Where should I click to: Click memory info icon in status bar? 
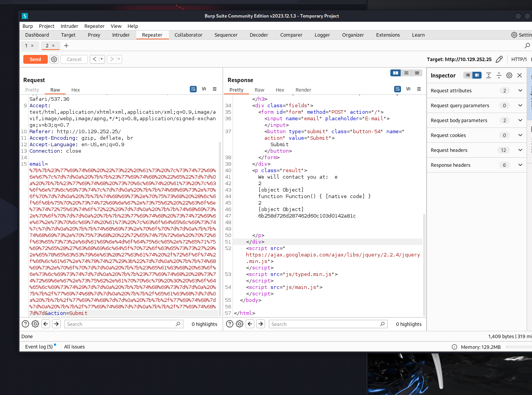coord(454,347)
